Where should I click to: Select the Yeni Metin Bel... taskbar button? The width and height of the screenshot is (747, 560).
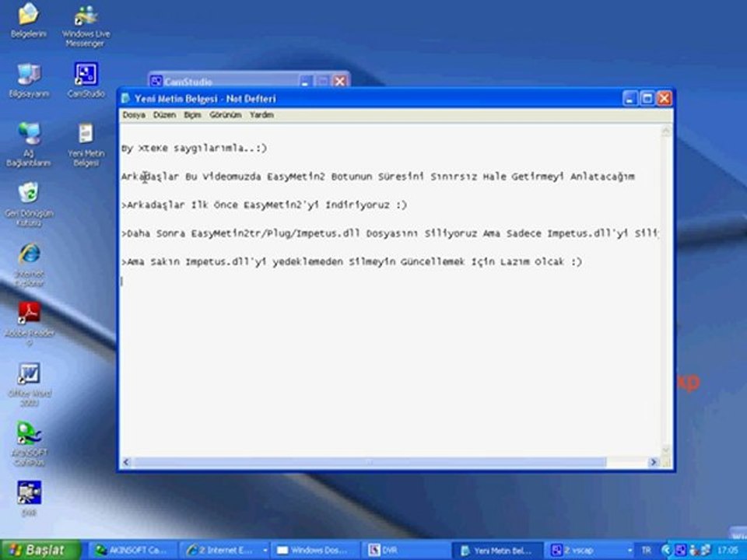[x=497, y=551]
